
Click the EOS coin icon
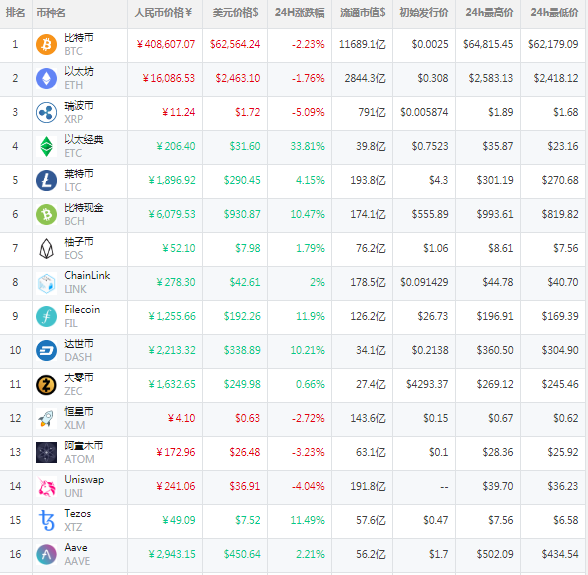point(46,248)
